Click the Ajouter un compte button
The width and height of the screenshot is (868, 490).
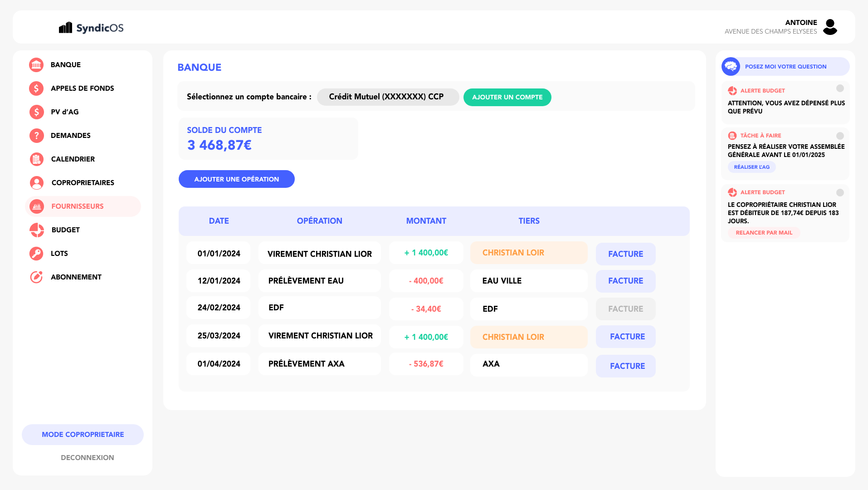click(507, 97)
